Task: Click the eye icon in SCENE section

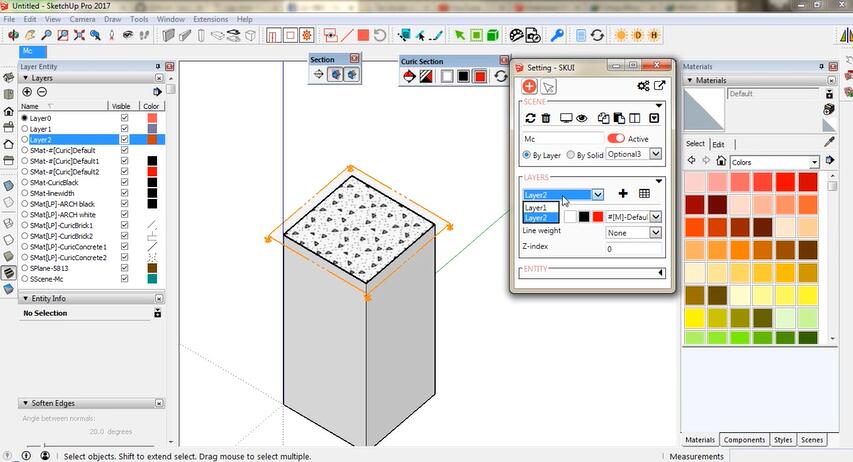Action: click(581, 118)
